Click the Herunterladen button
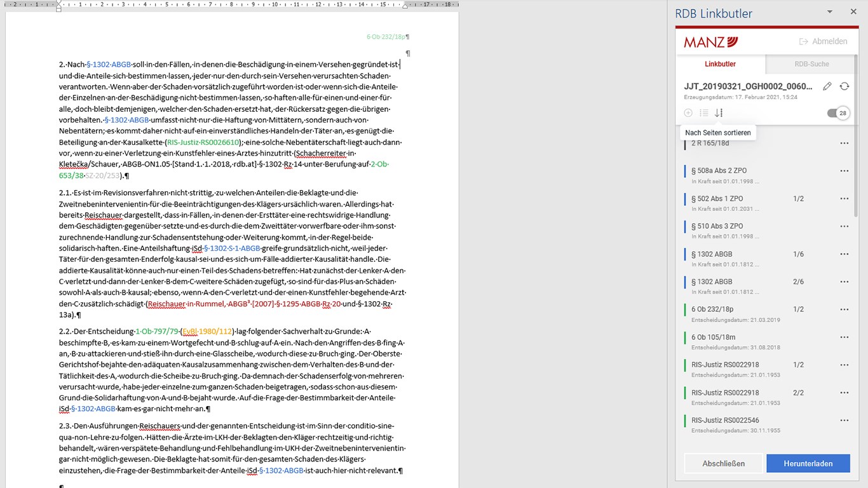The width and height of the screenshot is (868, 488). coord(808,463)
